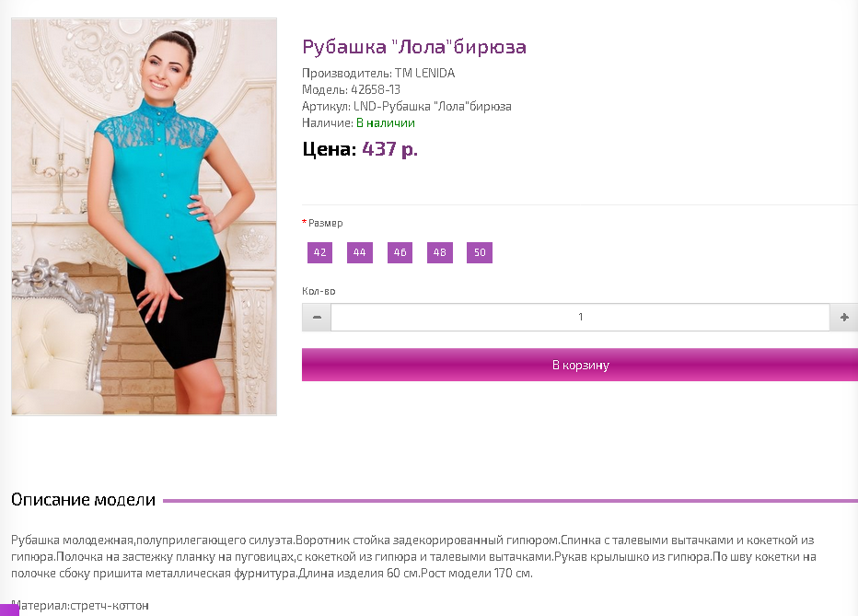Pick size 46

point(400,252)
